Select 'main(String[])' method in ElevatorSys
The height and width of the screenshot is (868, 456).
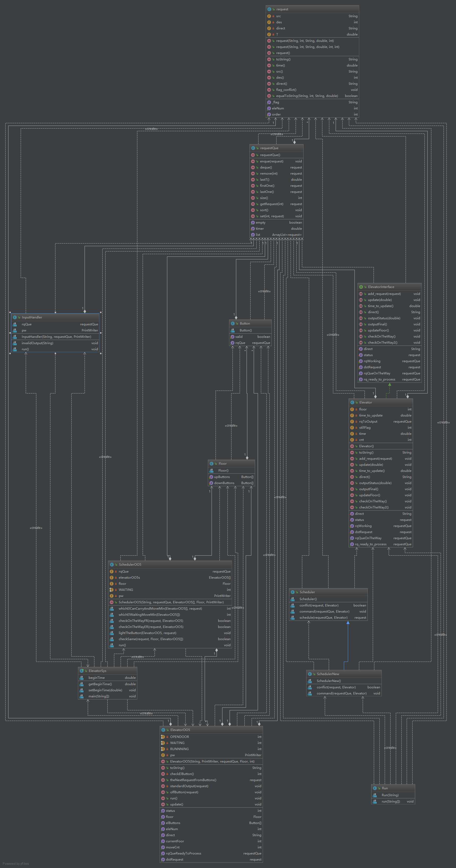[x=108, y=696]
